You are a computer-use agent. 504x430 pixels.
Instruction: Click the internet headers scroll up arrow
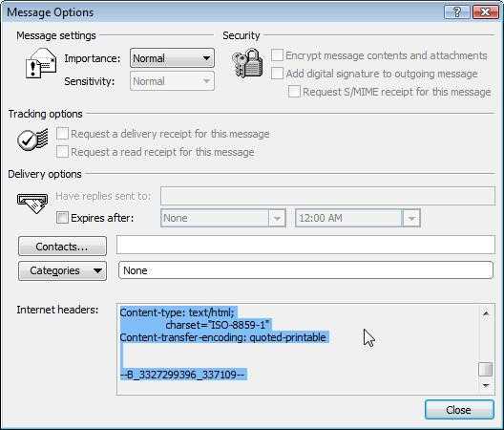click(486, 313)
